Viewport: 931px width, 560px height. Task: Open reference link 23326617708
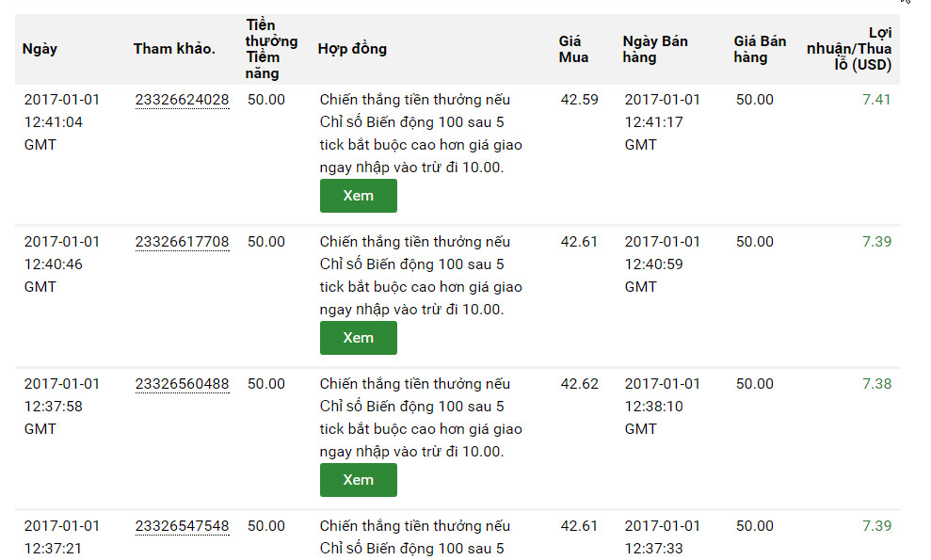182,242
